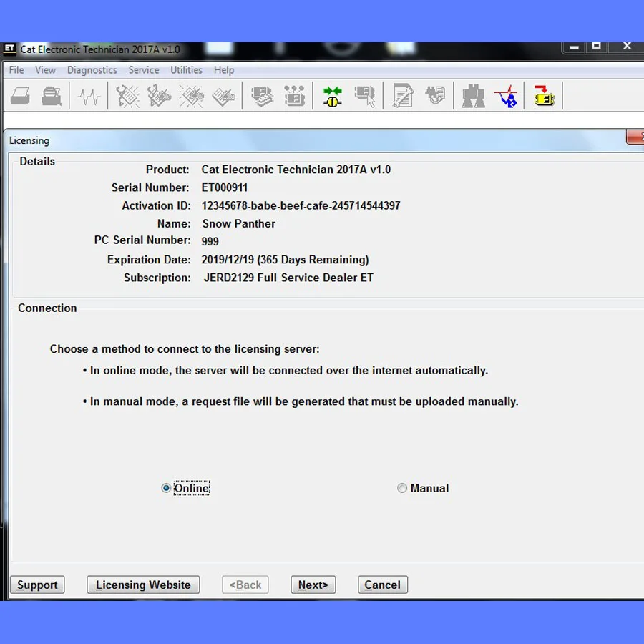The image size is (644, 644).
Task: Click the Back button
Action: 245,585
